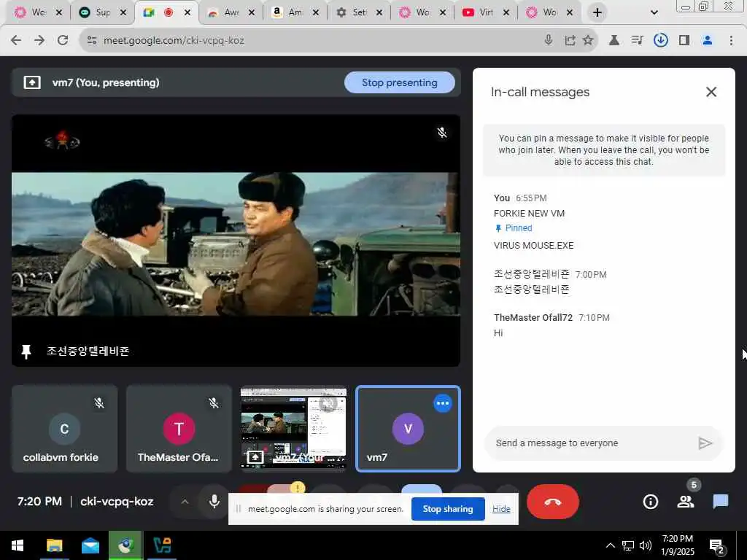Show hidden system tray icons

[610, 545]
